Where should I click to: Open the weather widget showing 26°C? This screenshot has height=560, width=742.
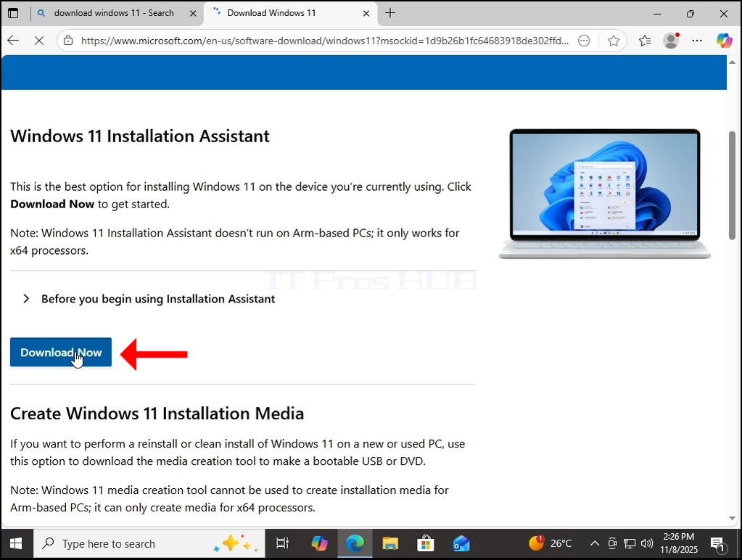pos(551,543)
